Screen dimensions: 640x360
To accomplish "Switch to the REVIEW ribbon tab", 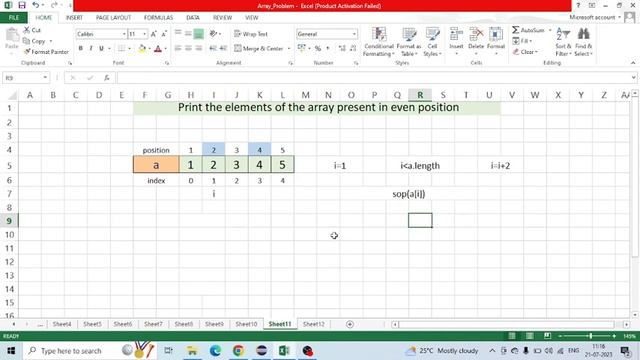I will 222,18.
